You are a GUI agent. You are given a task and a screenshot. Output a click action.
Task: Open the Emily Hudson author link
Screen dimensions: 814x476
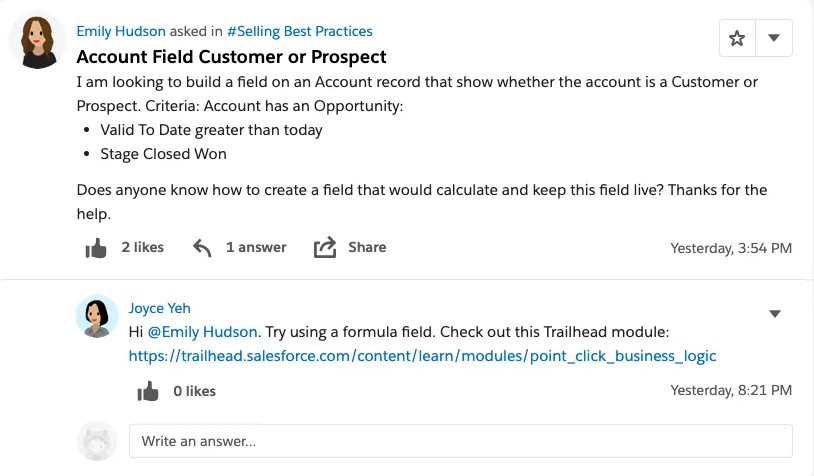coord(121,31)
